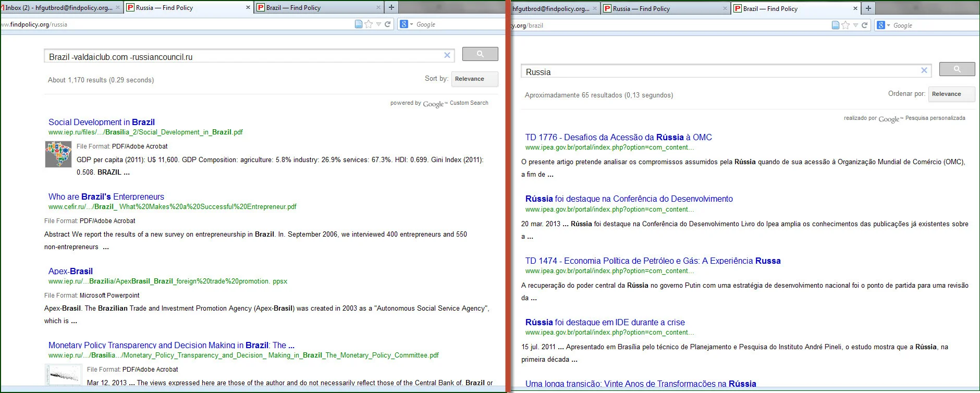The image size is (980, 393).
Task: Open Who are Brazil's Enterpreneurs result
Action: click(x=106, y=197)
